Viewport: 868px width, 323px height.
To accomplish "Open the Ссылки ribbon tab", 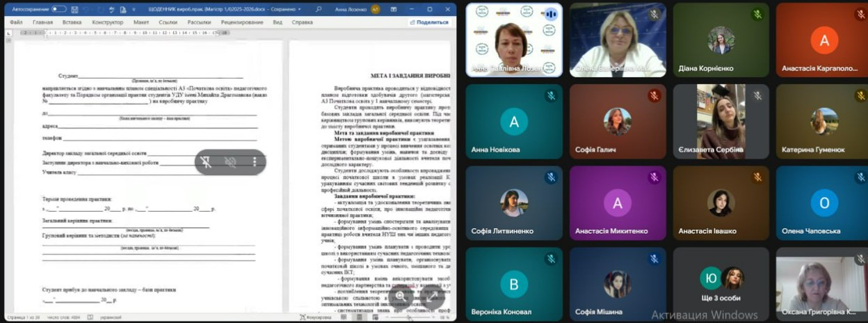I will tap(168, 22).
